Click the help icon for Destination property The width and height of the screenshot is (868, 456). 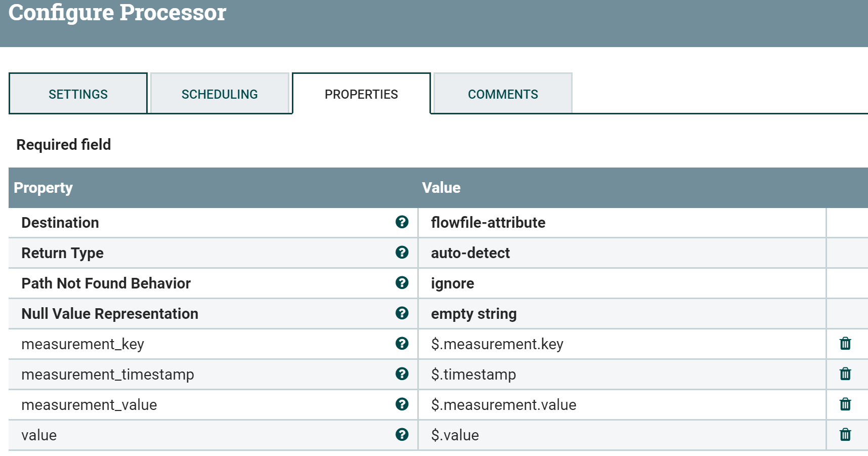[x=402, y=222]
